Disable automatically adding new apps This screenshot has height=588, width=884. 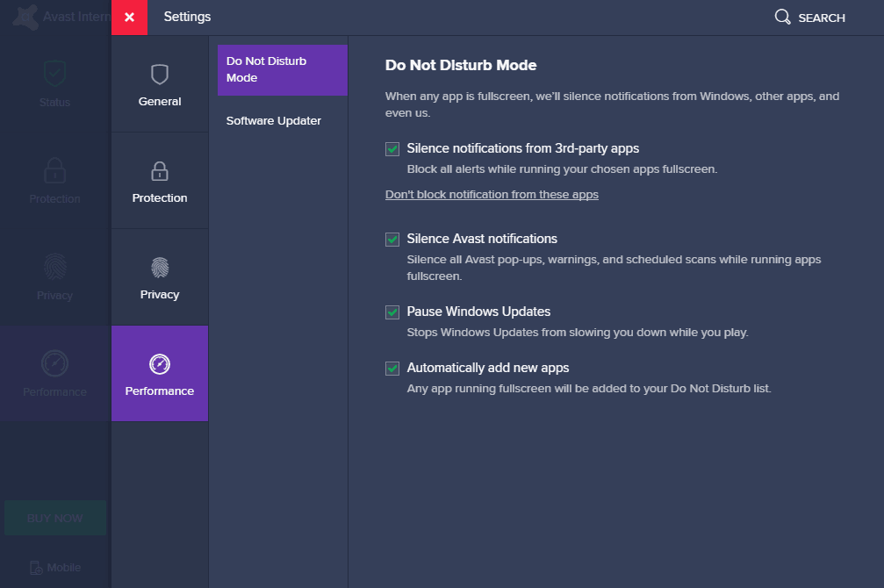pos(392,368)
